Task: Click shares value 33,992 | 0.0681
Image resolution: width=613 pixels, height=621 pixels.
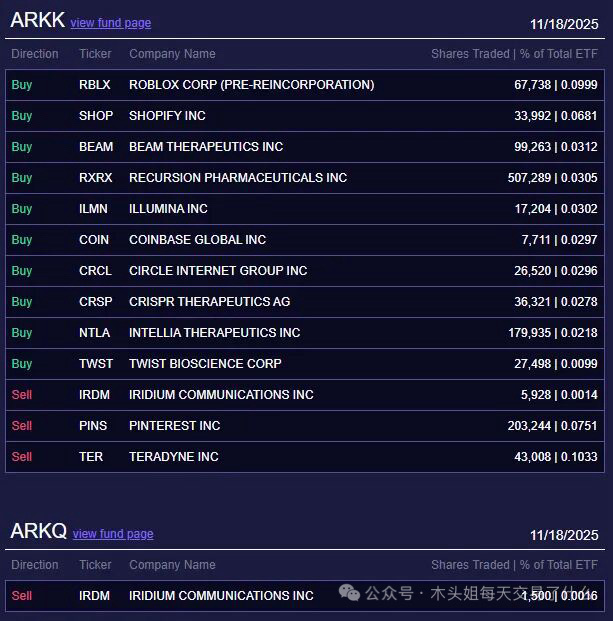Action: pyautogui.click(x=556, y=116)
